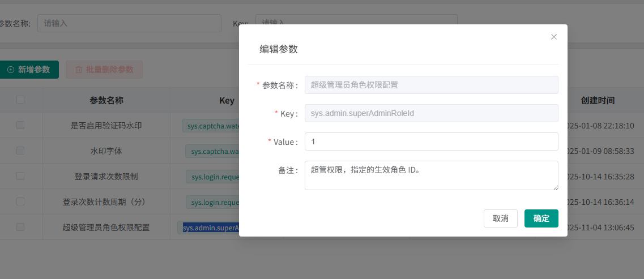Focus the Value input field in dialog

[x=431, y=141]
